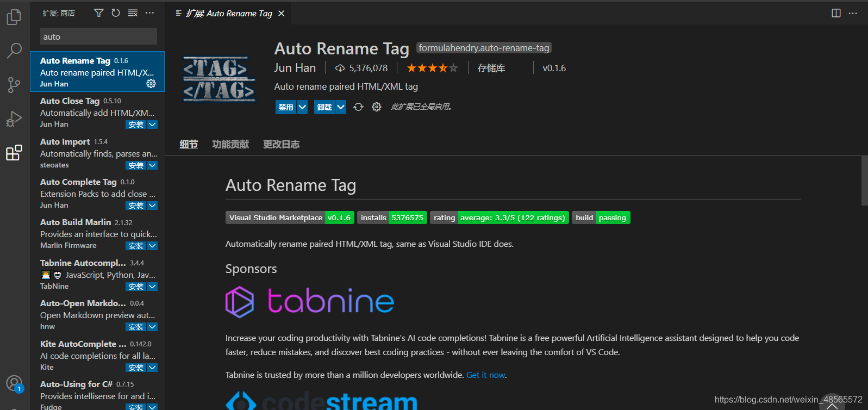
Task: Expand install options for Auto Complete Tag
Action: pyautogui.click(x=152, y=206)
